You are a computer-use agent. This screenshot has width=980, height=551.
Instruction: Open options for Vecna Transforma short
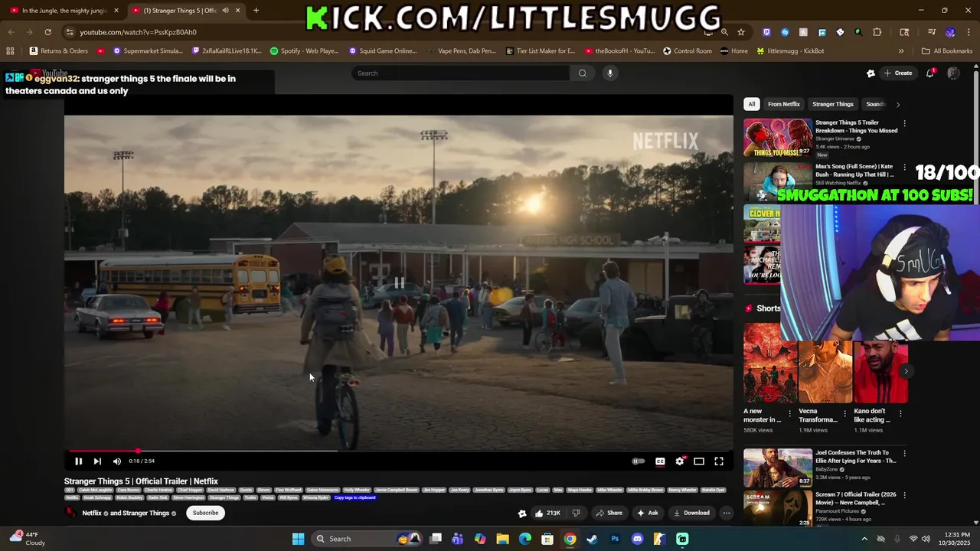click(845, 413)
